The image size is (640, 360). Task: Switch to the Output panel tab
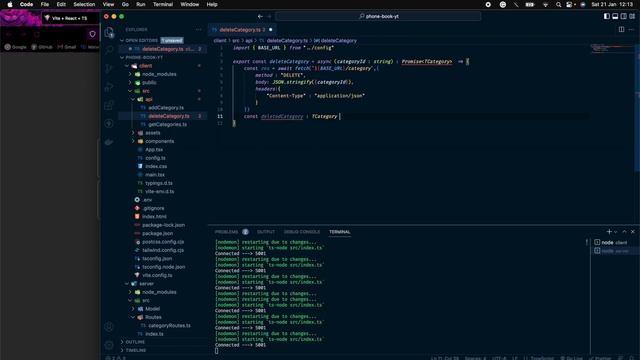click(x=266, y=232)
